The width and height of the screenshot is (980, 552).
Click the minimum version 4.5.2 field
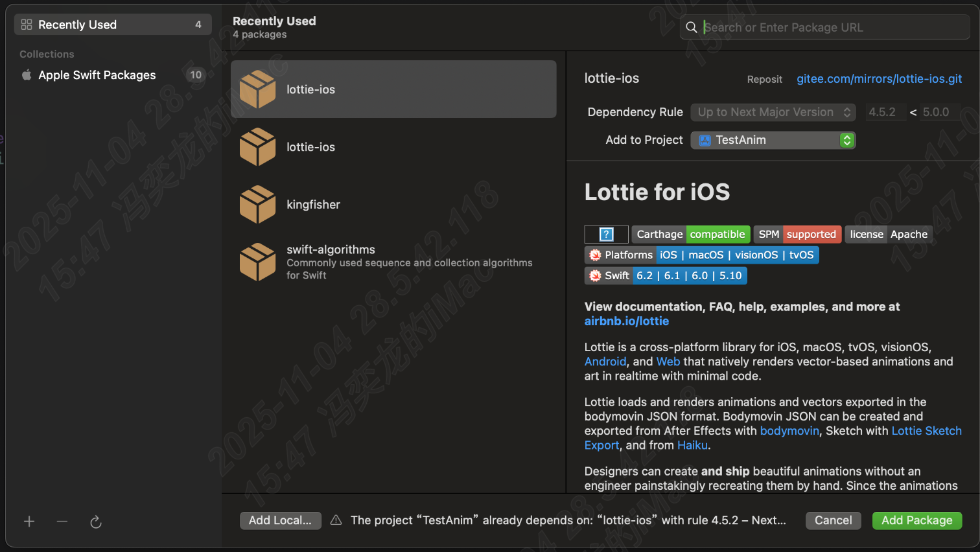(886, 112)
